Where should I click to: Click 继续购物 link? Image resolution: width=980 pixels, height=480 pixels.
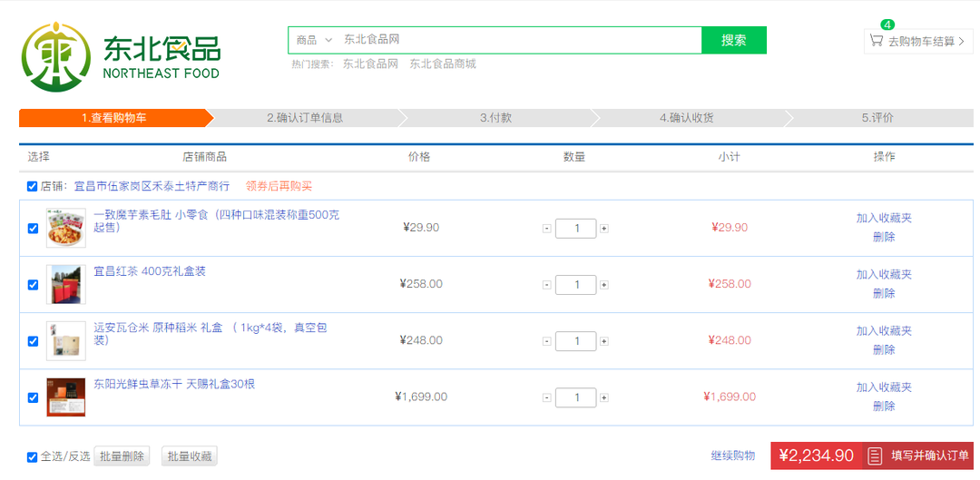(732, 456)
